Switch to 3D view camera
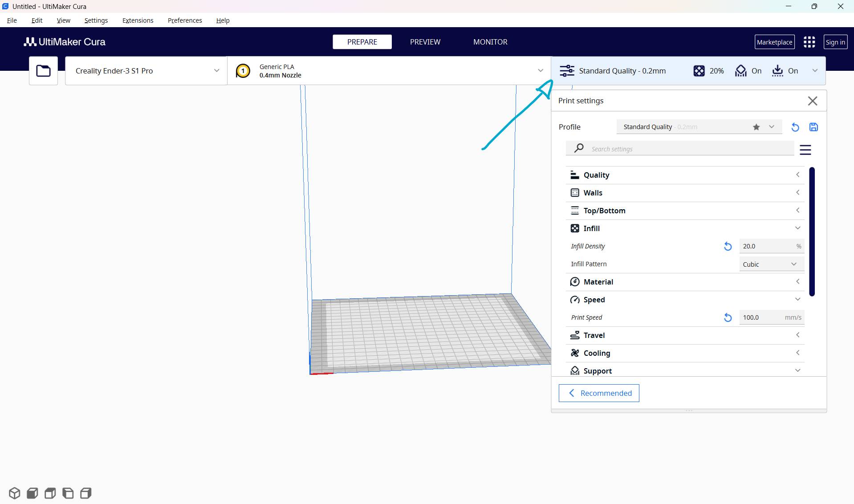The image size is (854, 504). pyautogui.click(x=15, y=493)
